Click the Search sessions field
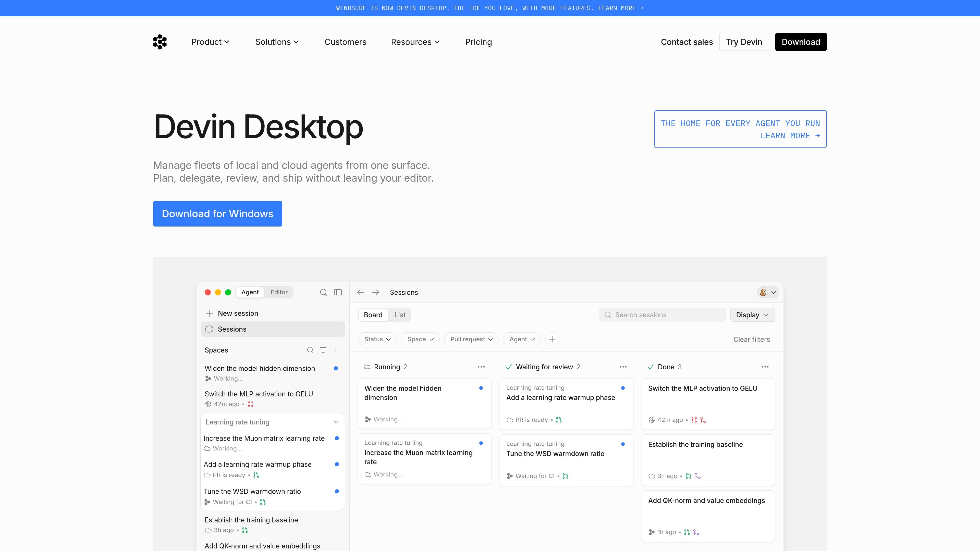 [662, 315]
